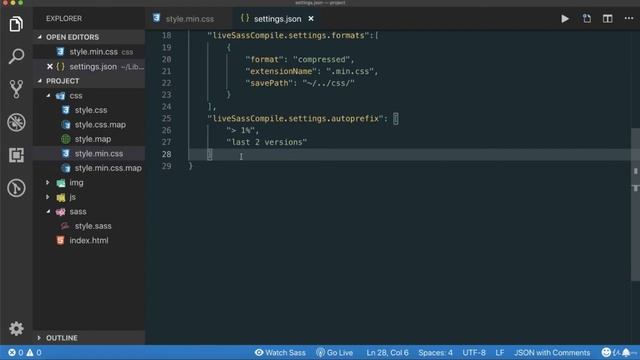The image size is (640, 360).
Task: Click Ln 28, Col 6 cursor position
Action: (x=387, y=353)
